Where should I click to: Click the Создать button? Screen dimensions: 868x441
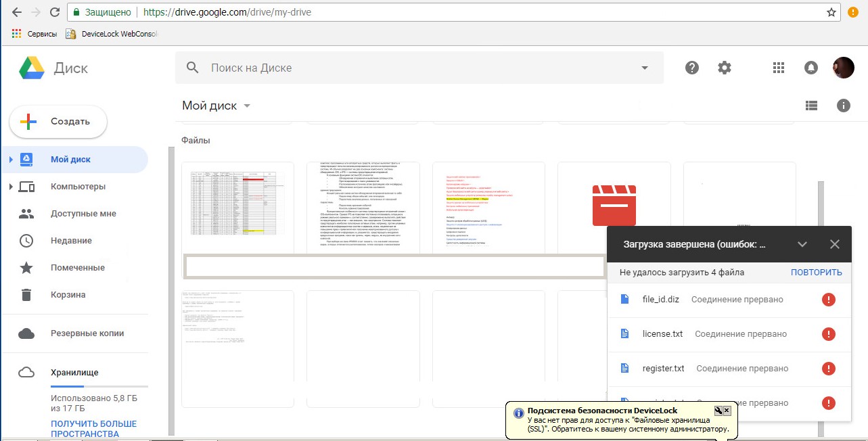(58, 122)
